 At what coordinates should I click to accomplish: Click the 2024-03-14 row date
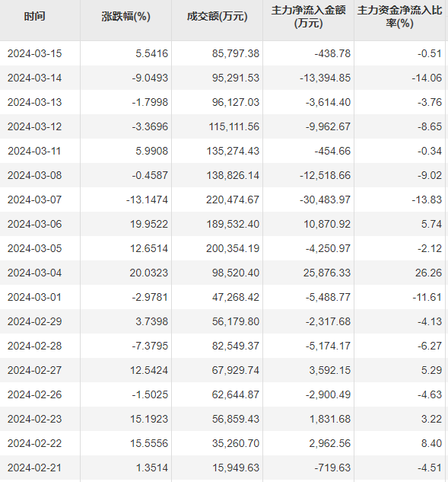tap(35, 78)
